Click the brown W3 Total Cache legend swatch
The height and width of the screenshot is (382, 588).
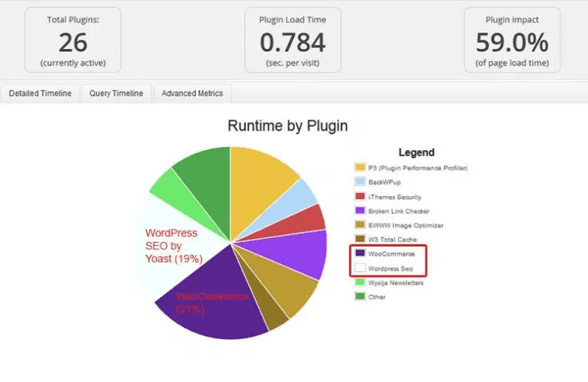(x=360, y=240)
